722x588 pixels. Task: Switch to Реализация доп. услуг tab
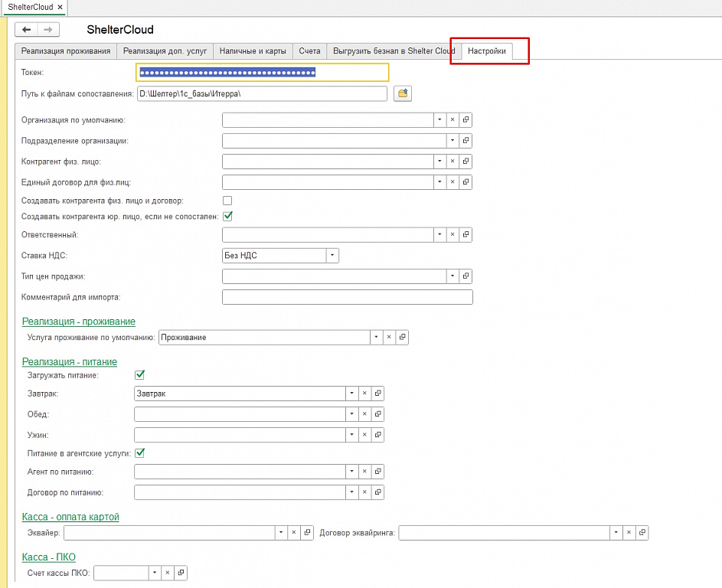tap(165, 51)
